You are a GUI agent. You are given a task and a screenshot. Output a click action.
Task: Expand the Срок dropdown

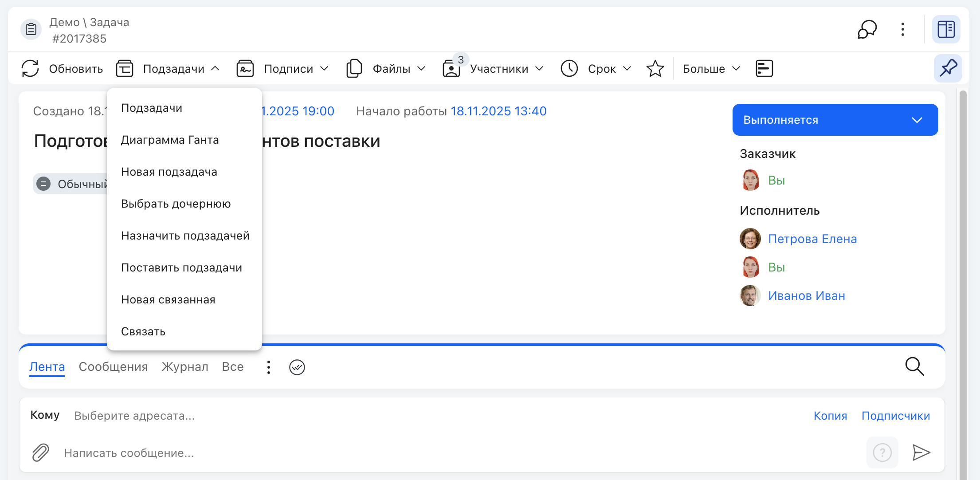coord(627,68)
